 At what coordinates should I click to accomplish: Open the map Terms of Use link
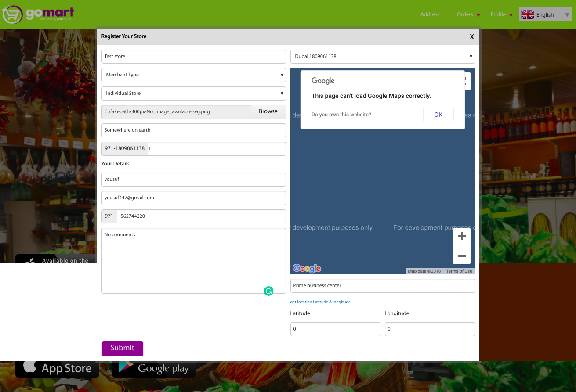tap(459, 271)
